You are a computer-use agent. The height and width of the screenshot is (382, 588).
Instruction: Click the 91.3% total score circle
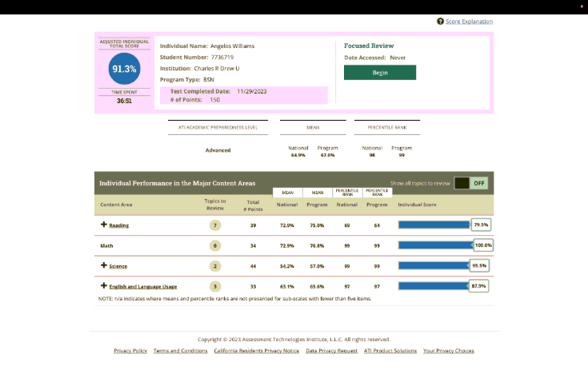124,70
